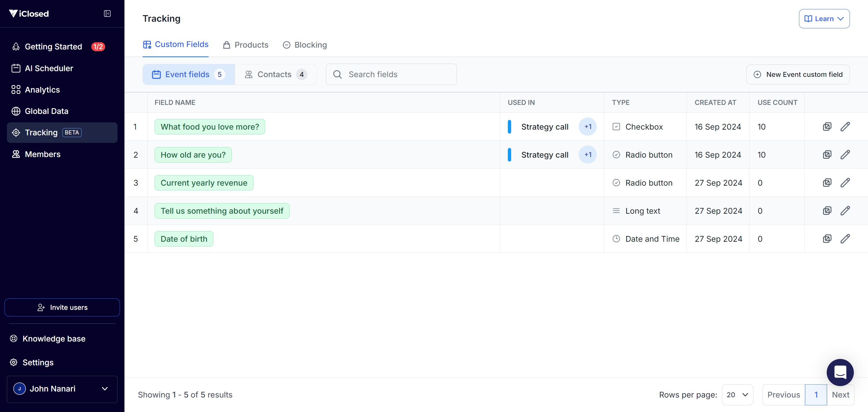Edit the 'Date of birth' field
This screenshot has height=412, width=868.
[x=845, y=239]
